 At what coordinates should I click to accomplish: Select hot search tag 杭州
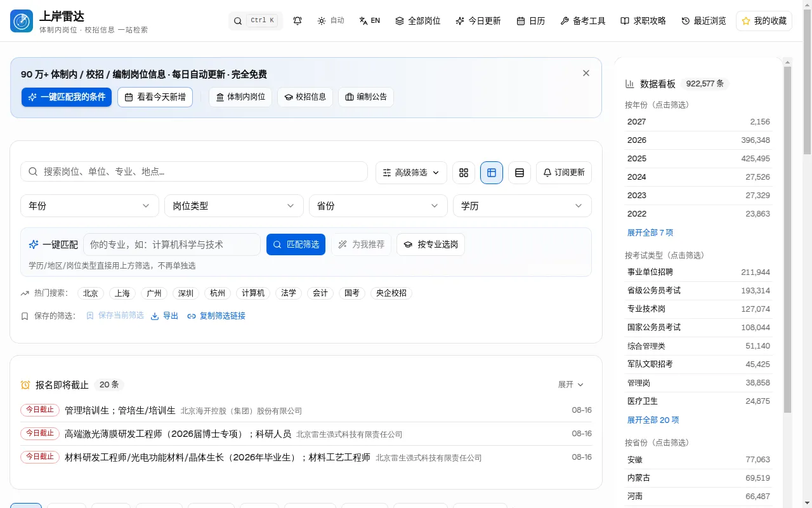[218, 293]
